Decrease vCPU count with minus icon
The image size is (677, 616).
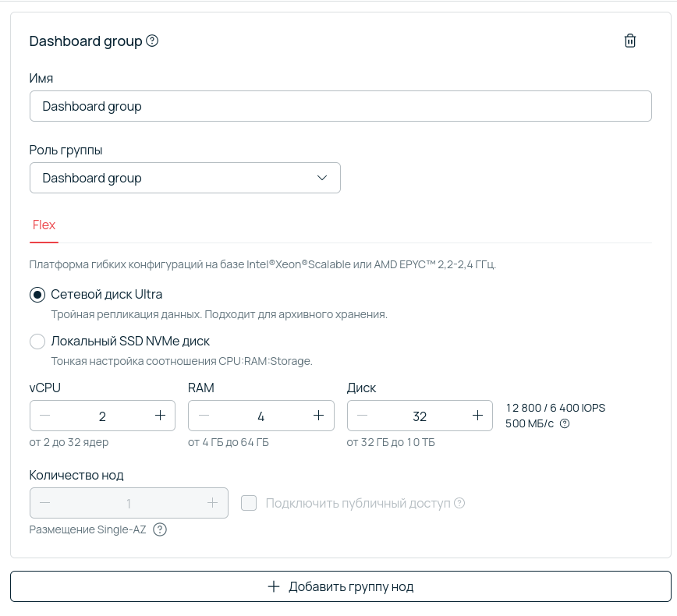tap(45, 416)
